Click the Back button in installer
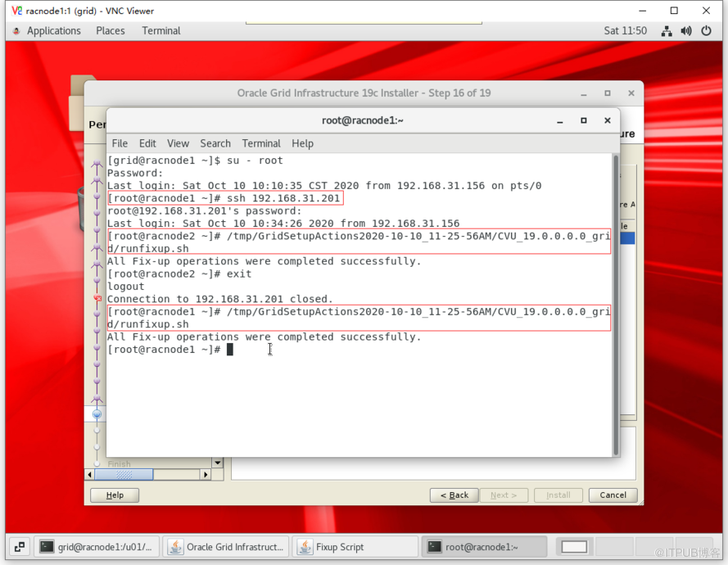The image size is (728, 565). point(454,495)
